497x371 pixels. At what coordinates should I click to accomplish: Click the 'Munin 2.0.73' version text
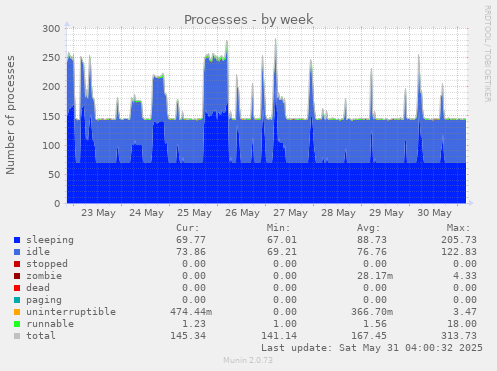(248, 360)
